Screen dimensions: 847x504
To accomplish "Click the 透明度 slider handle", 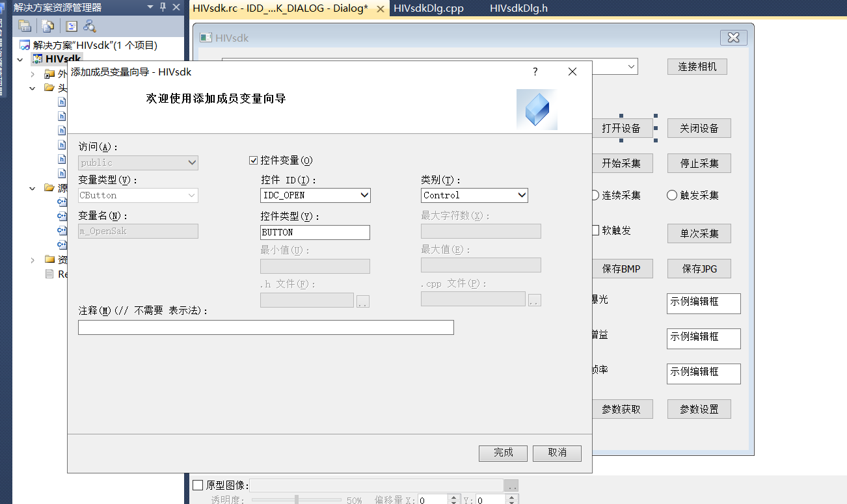I will click(x=297, y=499).
